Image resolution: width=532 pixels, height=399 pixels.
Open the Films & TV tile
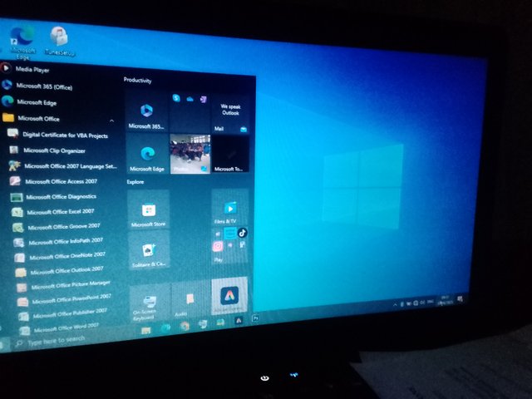pos(230,208)
